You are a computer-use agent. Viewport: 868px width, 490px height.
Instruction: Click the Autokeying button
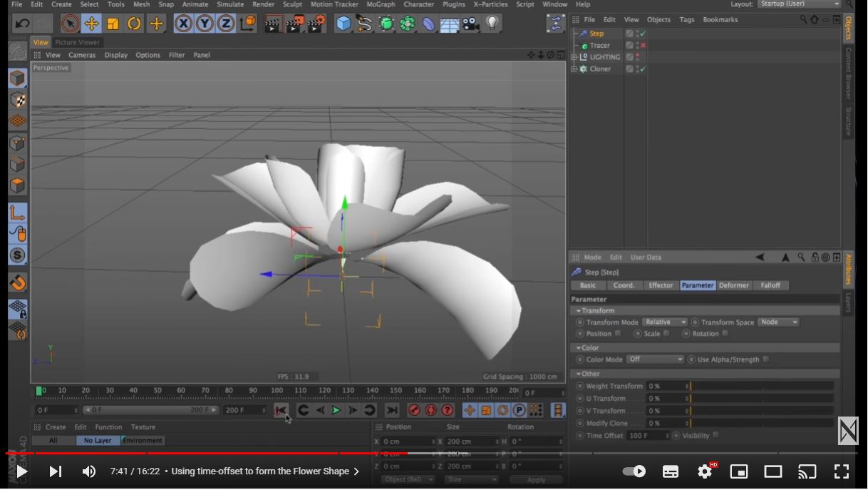coord(430,410)
